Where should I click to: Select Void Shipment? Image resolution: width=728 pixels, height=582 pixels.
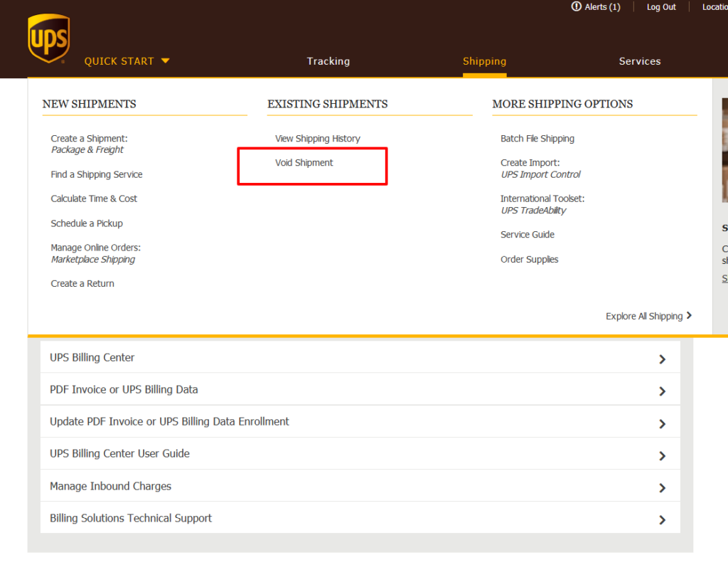(x=304, y=162)
